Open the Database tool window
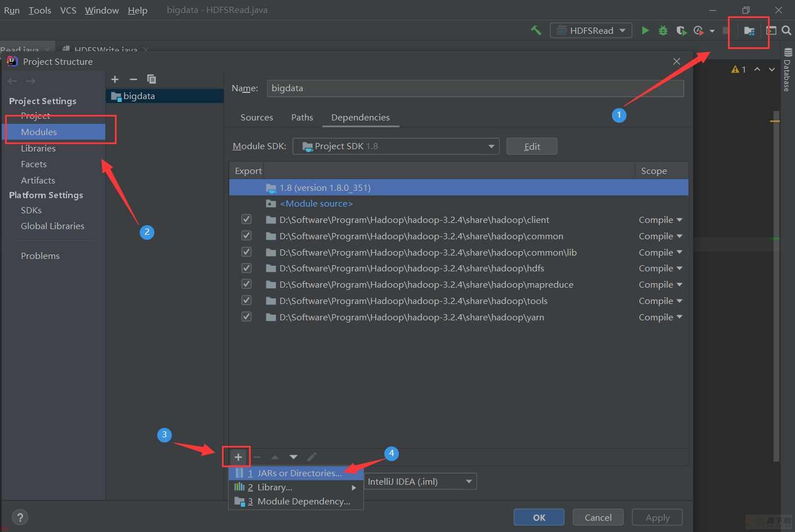The height and width of the screenshot is (532, 795). pyautogui.click(x=788, y=70)
